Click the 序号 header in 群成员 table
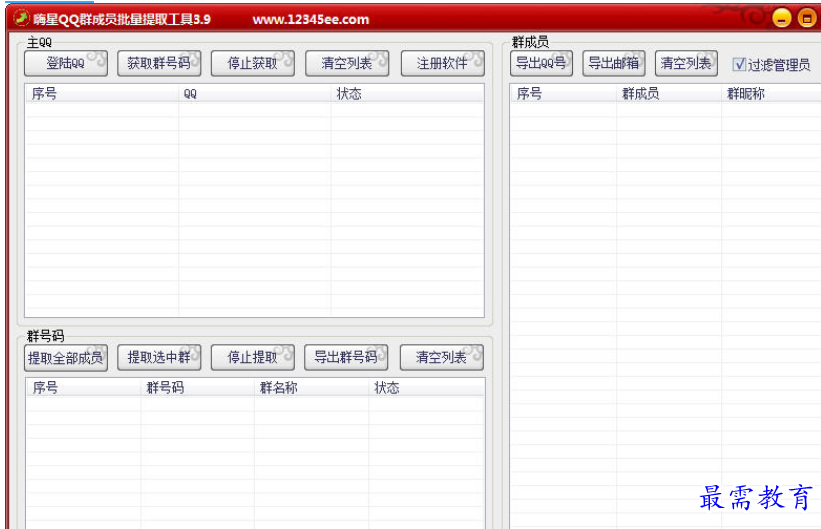Screen dimensions: 821x529 (564, 94)
